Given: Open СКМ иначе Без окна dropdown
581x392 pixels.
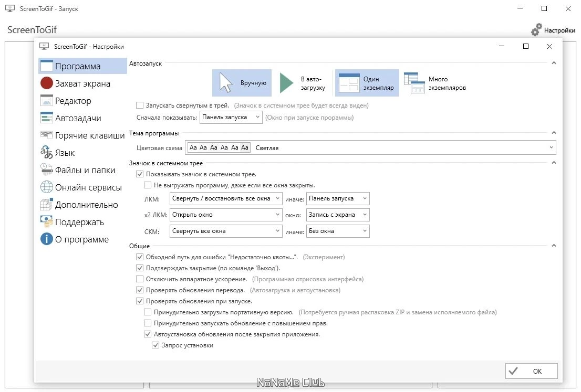Looking at the screenshot, I should (338, 231).
